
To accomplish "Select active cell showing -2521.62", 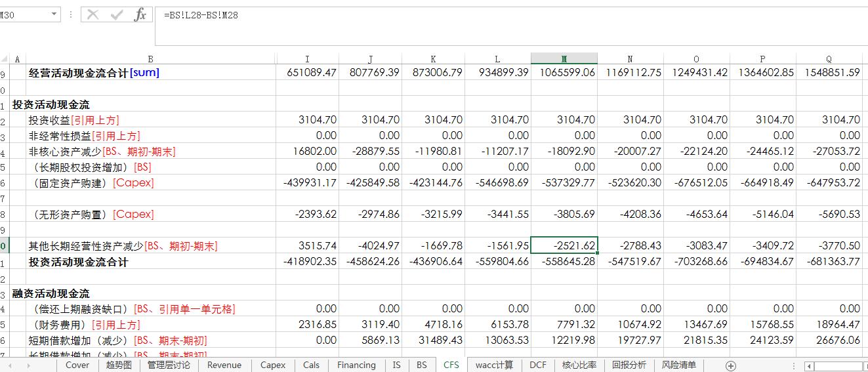I will 564,246.
